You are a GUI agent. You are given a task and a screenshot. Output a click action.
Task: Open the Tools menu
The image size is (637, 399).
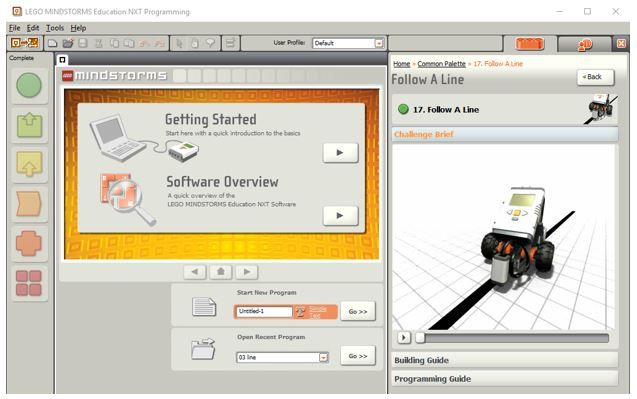click(55, 28)
